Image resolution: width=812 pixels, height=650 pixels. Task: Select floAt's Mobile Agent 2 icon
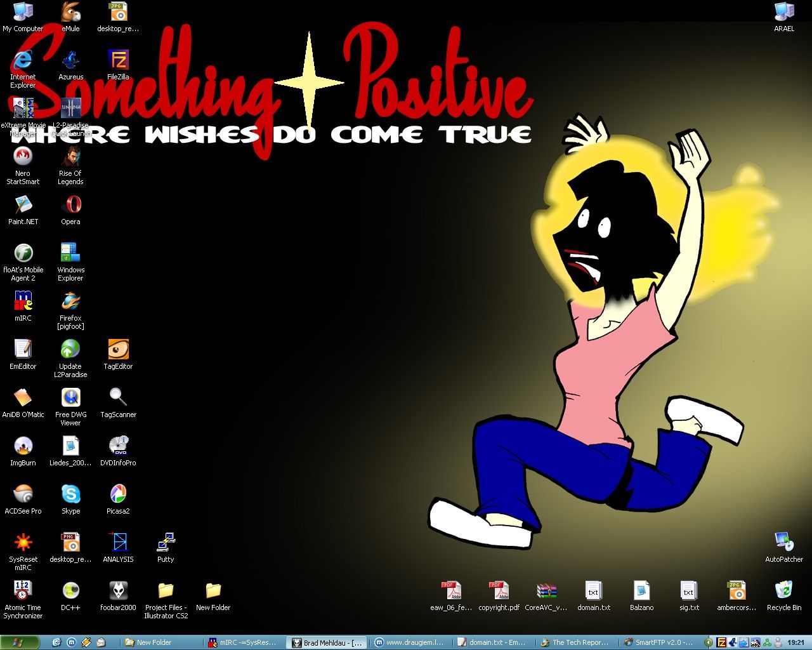pyautogui.click(x=23, y=262)
